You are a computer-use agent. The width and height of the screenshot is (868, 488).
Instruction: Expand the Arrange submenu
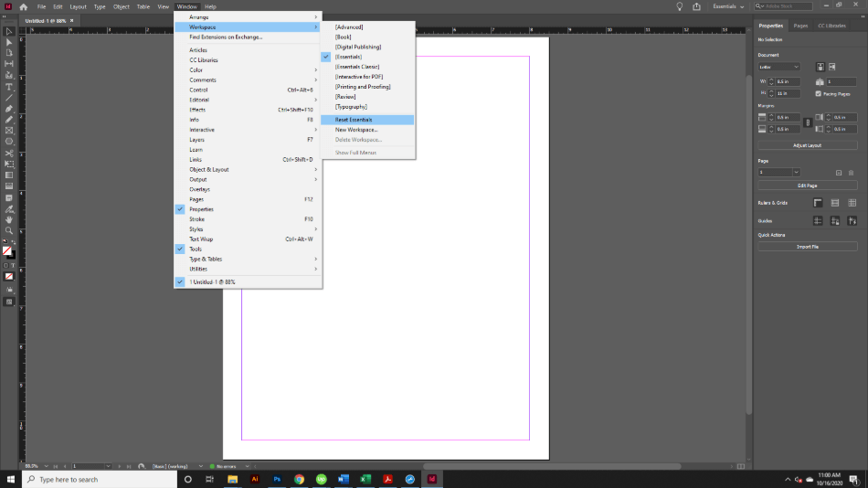pos(249,17)
